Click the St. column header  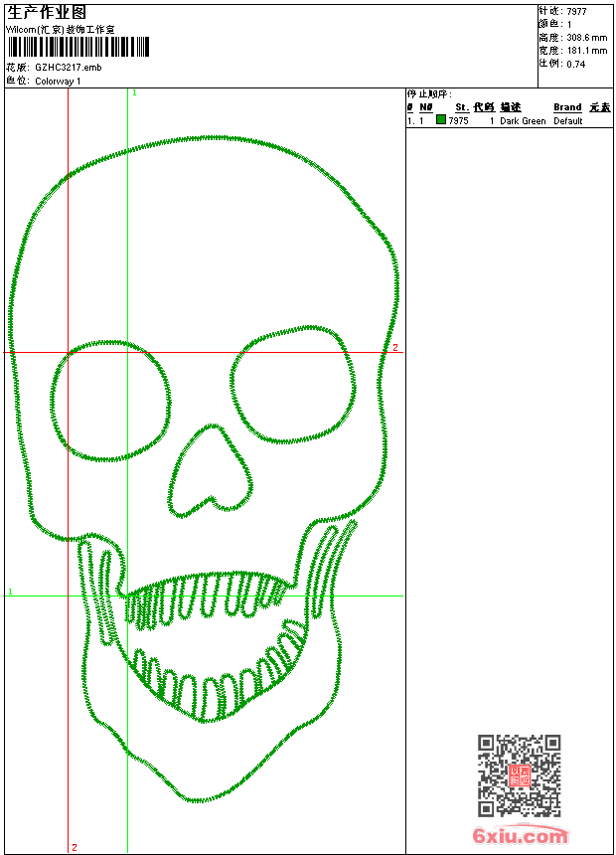point(462,107)
